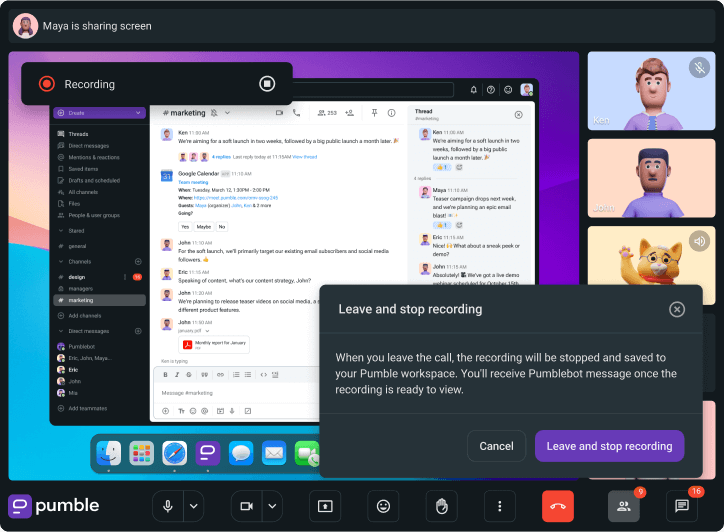Open the more options three-dot menu
724x532 pixels.
tap(500, 506)
